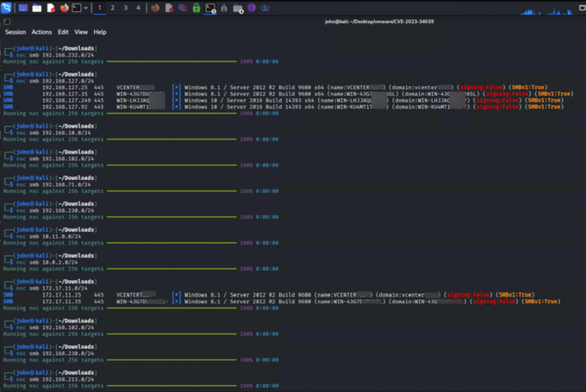Viewport: 586px width, 392px height.
Task: Click the command nxc smb 10.11.0.0/24
Action: point(48,236)
